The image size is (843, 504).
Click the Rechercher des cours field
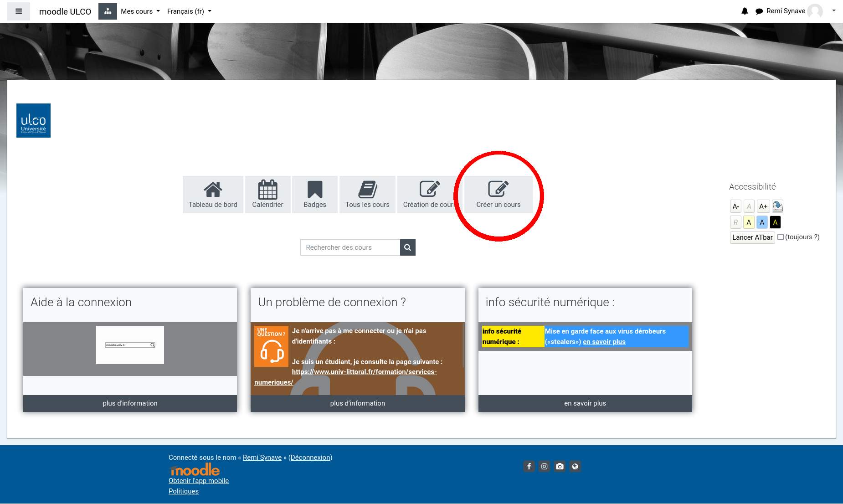[350, 247]
